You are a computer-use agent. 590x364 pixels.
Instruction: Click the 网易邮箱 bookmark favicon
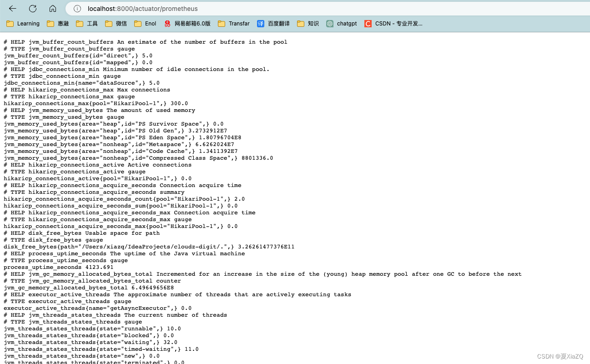coord(167,24)
